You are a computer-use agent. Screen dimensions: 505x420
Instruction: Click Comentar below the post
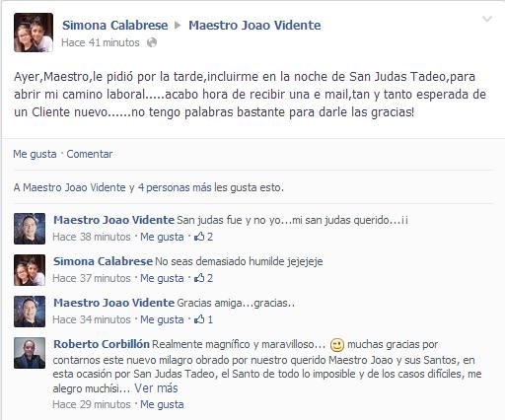[90, 154]
